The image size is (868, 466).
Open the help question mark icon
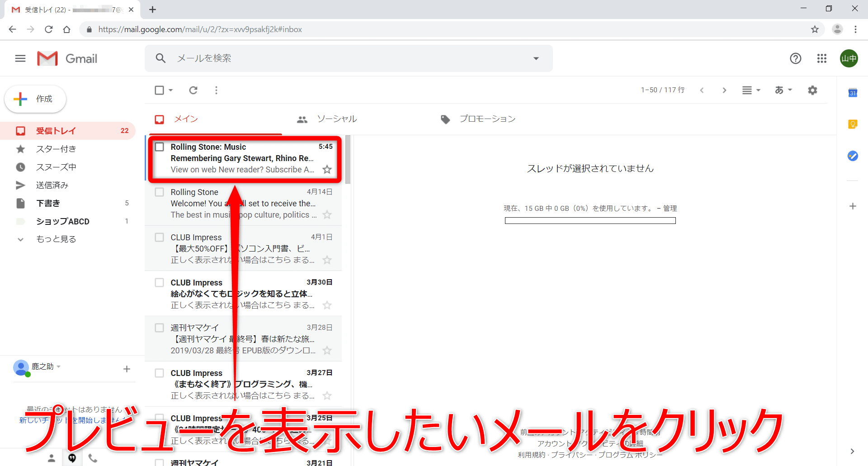[795, 58]
